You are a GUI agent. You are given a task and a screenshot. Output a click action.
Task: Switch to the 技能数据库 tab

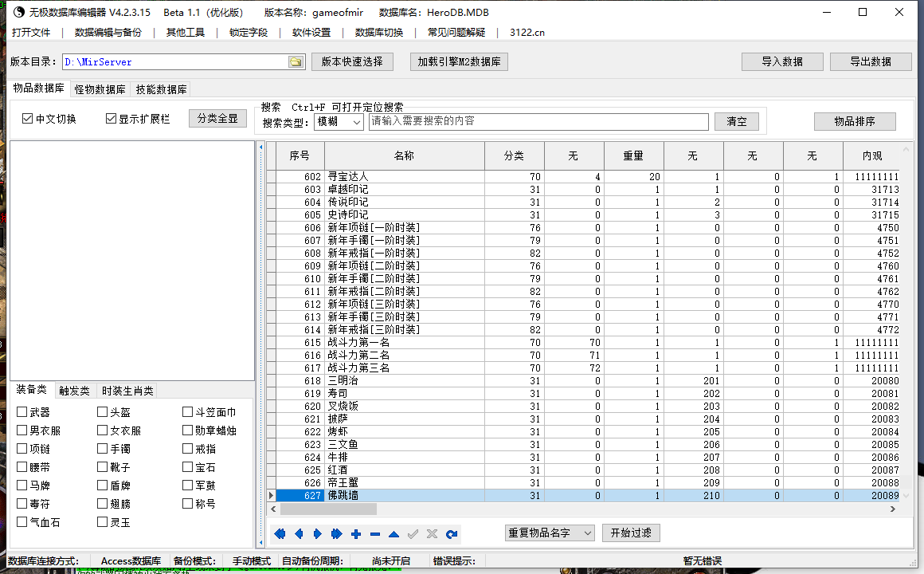coord(161,89)
